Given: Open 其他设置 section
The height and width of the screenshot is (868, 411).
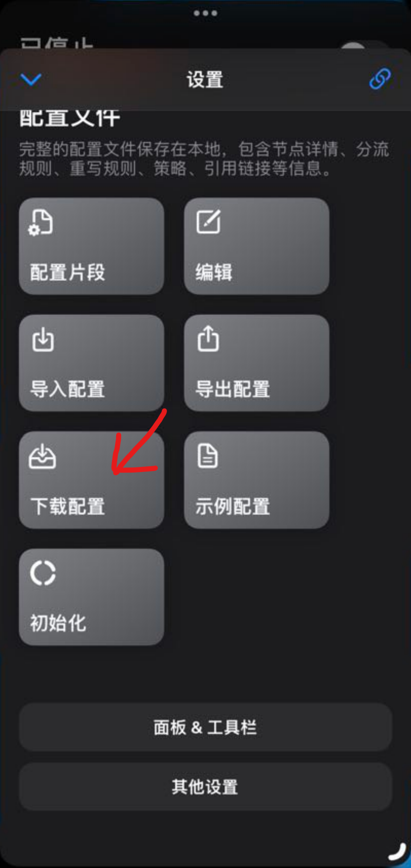Looking at the screenshot, I should coord(206,787).
